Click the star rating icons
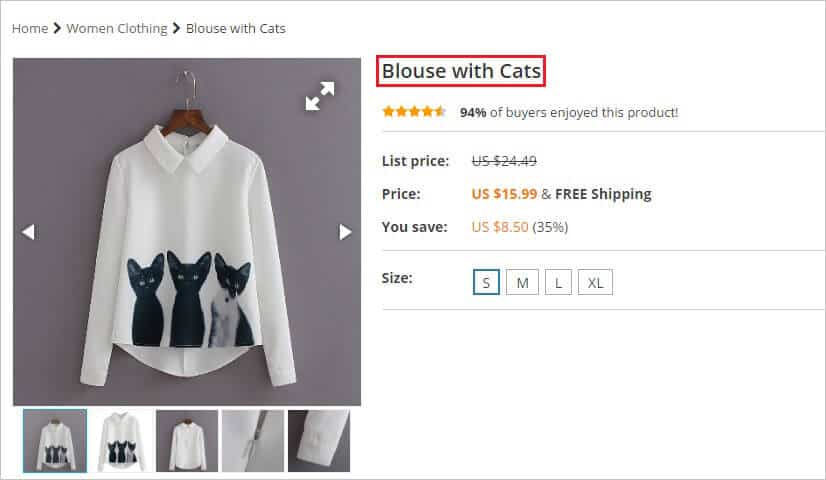The height and width of the screenshot is (480, 826). click(414, 112)
